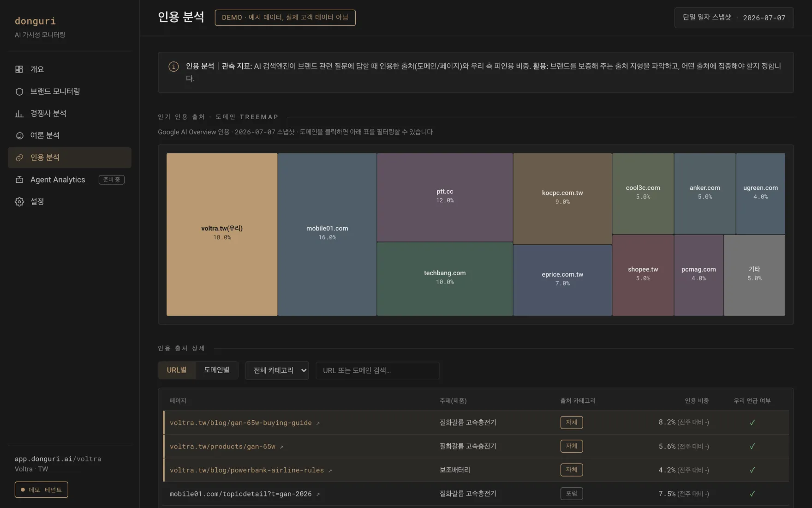Viewport: 812px width, 508px height.
Task: Click the 인용 비중 column header
Action: point(697,401)
